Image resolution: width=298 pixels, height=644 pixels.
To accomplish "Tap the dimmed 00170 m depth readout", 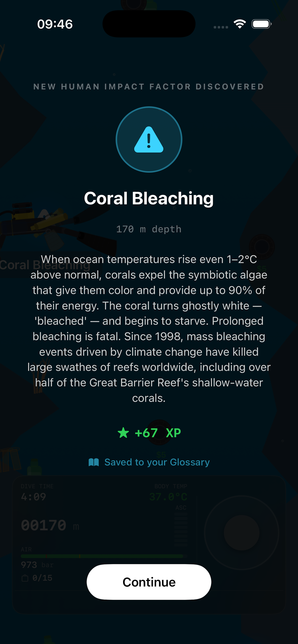I will pyautogui.click(x=50, y=525).
